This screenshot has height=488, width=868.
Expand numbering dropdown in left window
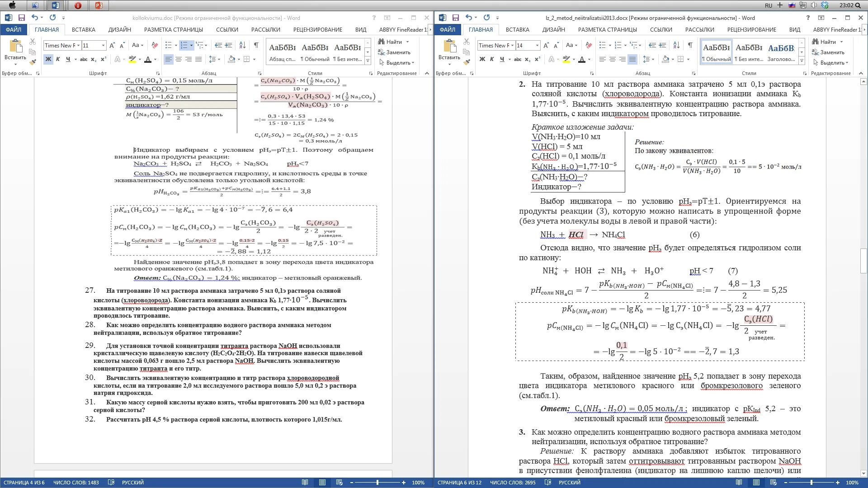(x=191, y=45)
